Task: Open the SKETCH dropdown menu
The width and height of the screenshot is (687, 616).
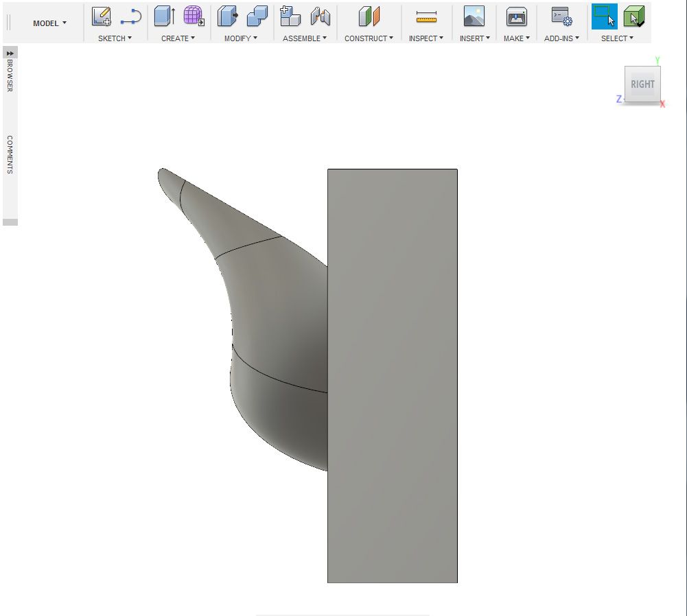Action: (x=115, y=38)
